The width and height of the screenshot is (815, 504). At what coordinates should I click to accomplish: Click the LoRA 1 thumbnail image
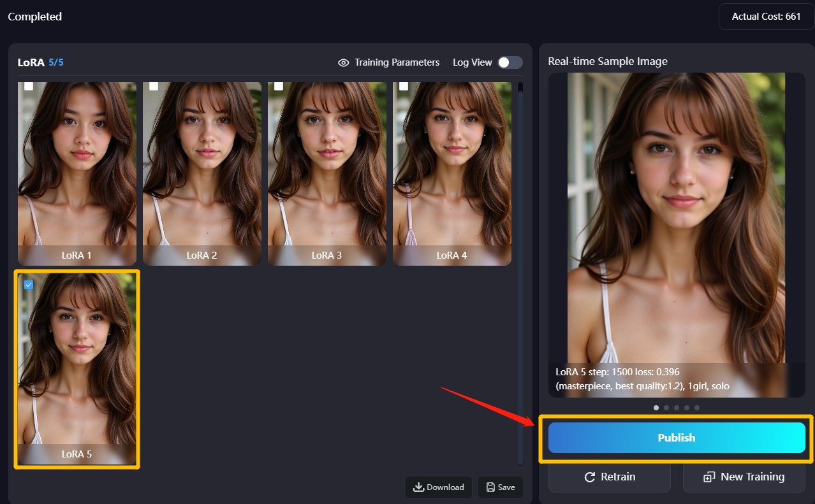[x=77, y=166]
